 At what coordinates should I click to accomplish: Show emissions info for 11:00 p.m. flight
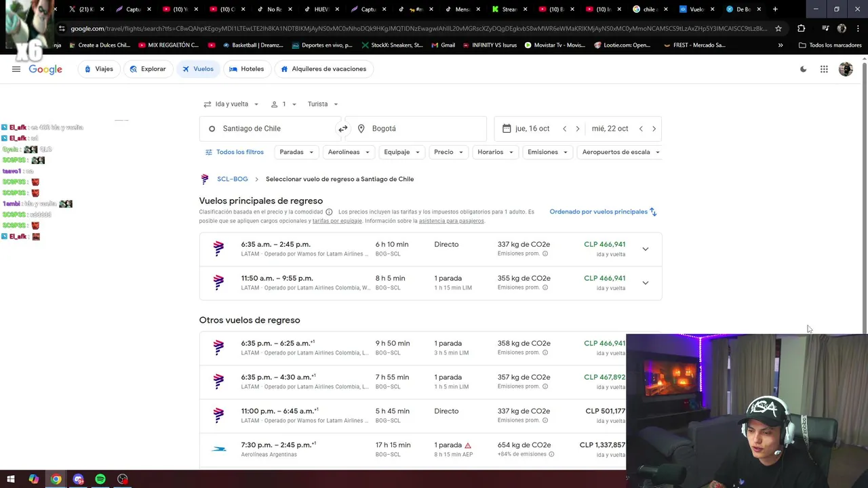[545, 420]
